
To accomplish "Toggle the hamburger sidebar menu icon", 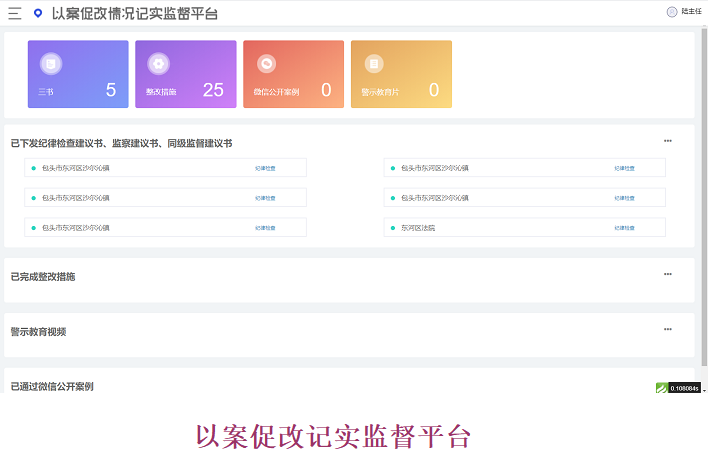I will 14,13.
